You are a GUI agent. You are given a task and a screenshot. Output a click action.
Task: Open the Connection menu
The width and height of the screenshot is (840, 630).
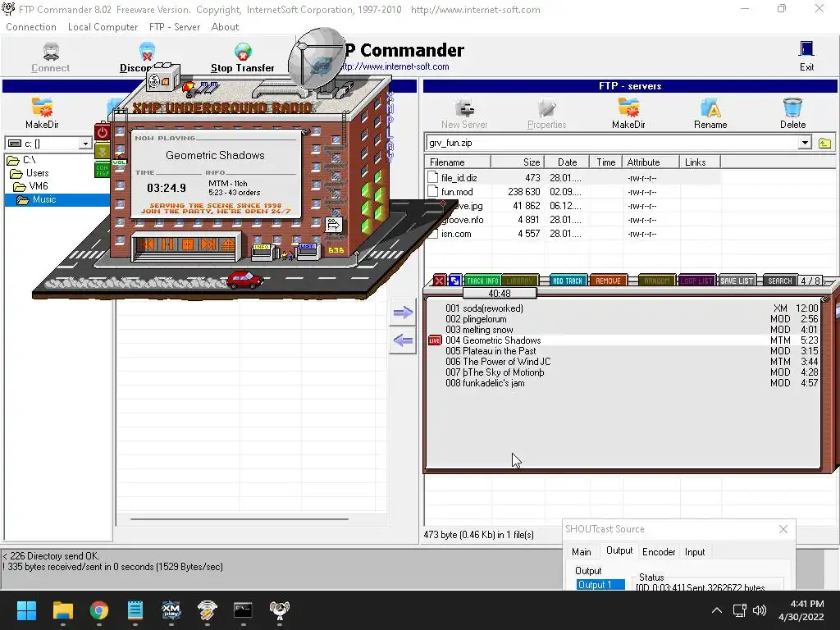[31, 27]
